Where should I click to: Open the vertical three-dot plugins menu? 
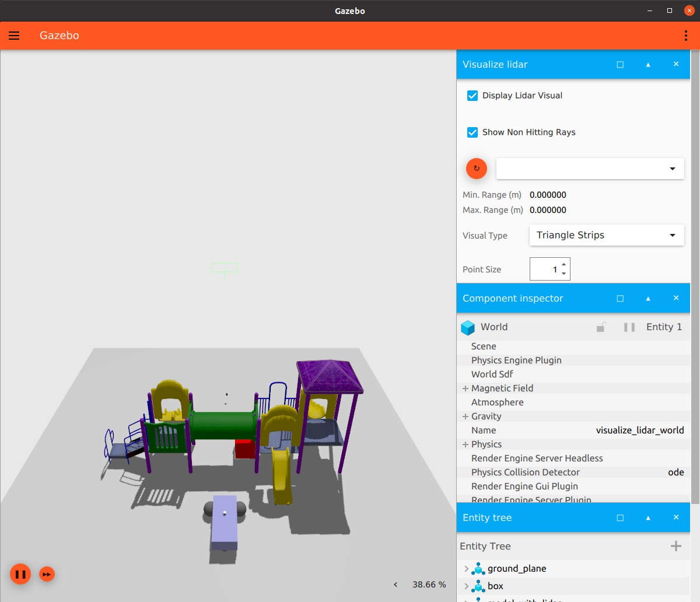pyautogui.click(x=685, y=36)
